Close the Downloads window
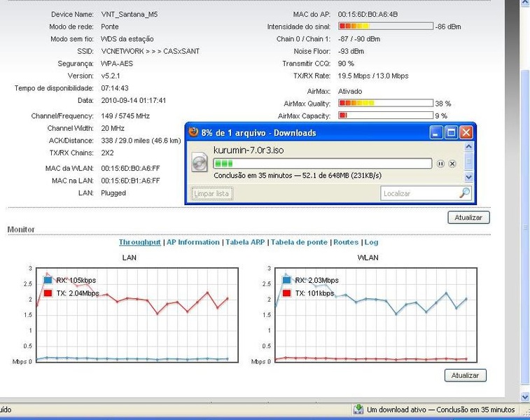 (x=466, y=132)
